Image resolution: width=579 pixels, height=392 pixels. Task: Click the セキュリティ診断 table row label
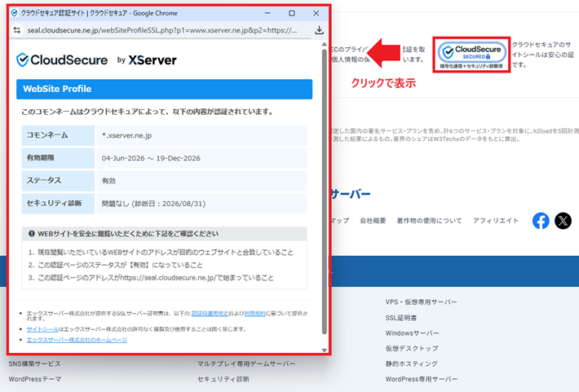(54, 204)
